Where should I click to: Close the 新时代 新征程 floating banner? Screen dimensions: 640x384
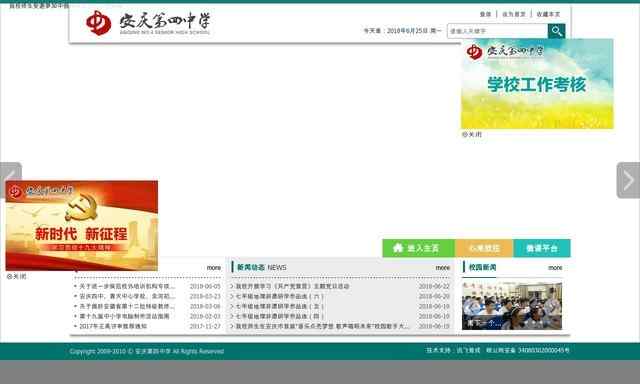[x=16, y=276]
